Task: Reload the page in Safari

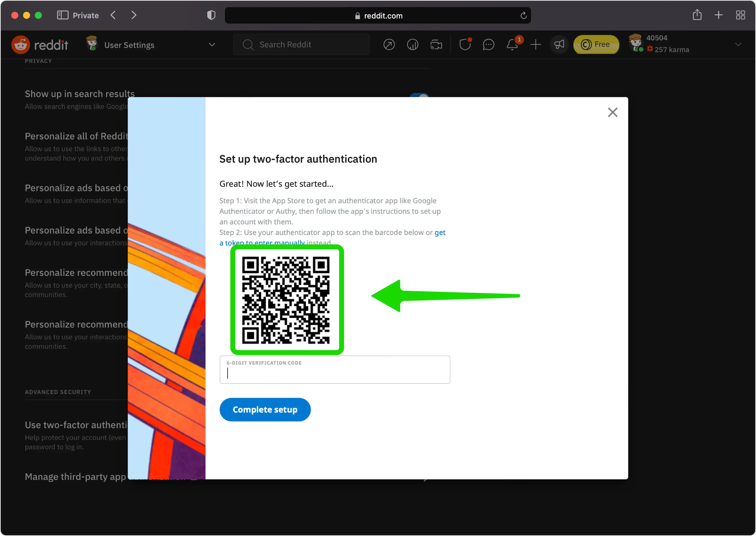Action: coord(523,15)
